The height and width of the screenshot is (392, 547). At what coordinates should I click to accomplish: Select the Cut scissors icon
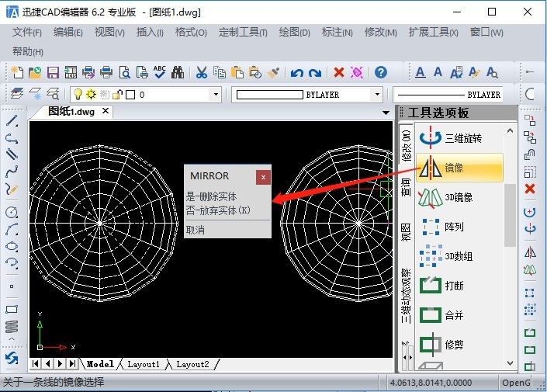point(202,73)
